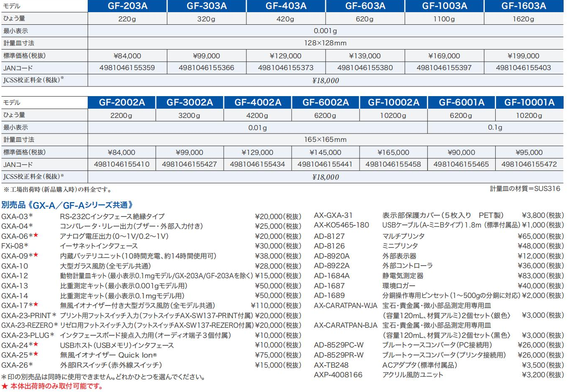The width and height of the screenshot is (572, 392).
Task: Click the GXA-04 option code
Action: click(x=17, y=226)
